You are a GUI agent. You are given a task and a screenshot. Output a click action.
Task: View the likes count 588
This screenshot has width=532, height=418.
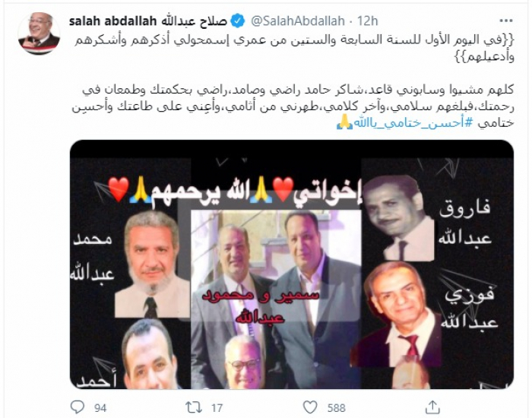click(x=336, y=408)
